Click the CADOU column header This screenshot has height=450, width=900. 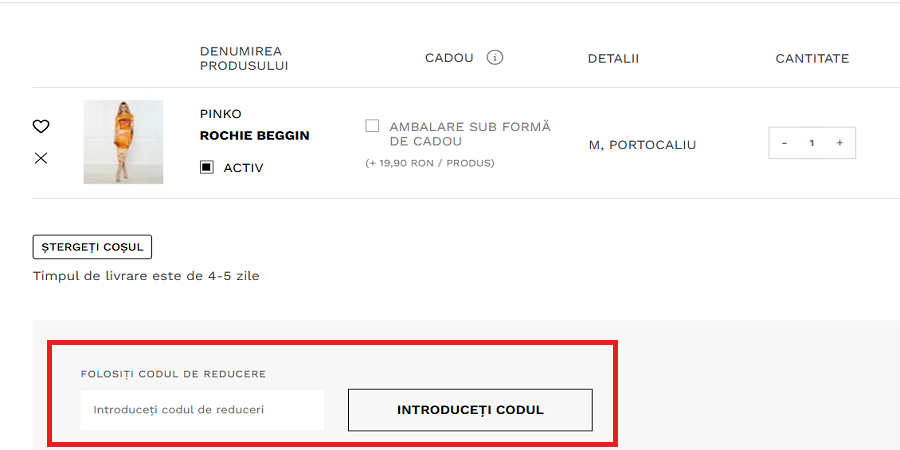coord(449,58)
